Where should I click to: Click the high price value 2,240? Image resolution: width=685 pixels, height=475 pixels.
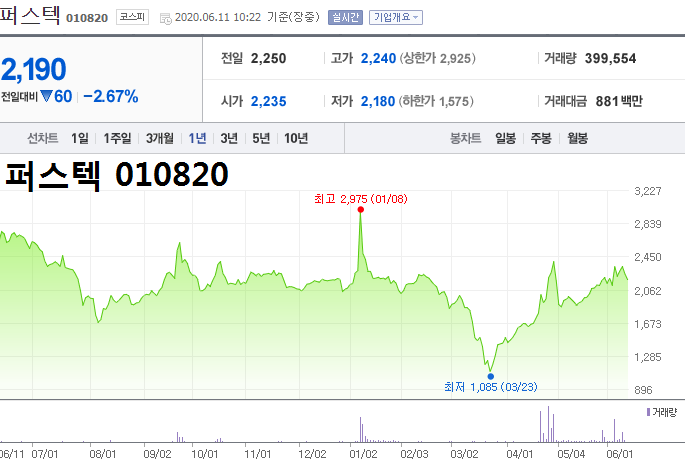point(378,59)
